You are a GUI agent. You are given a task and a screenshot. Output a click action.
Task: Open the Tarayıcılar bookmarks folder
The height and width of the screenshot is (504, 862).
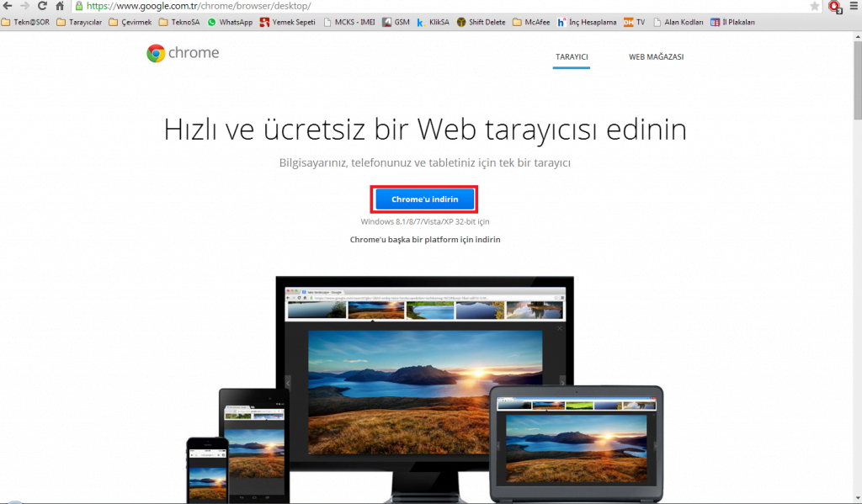point(79,22)
